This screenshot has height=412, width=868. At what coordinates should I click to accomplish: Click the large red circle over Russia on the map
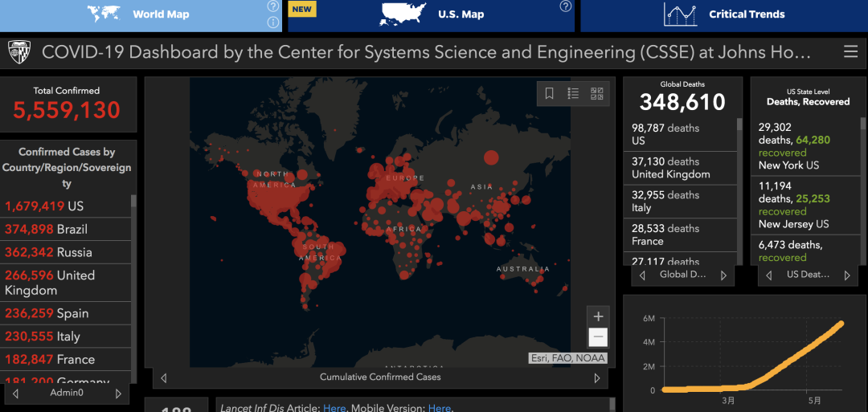[x=491, y=157]
